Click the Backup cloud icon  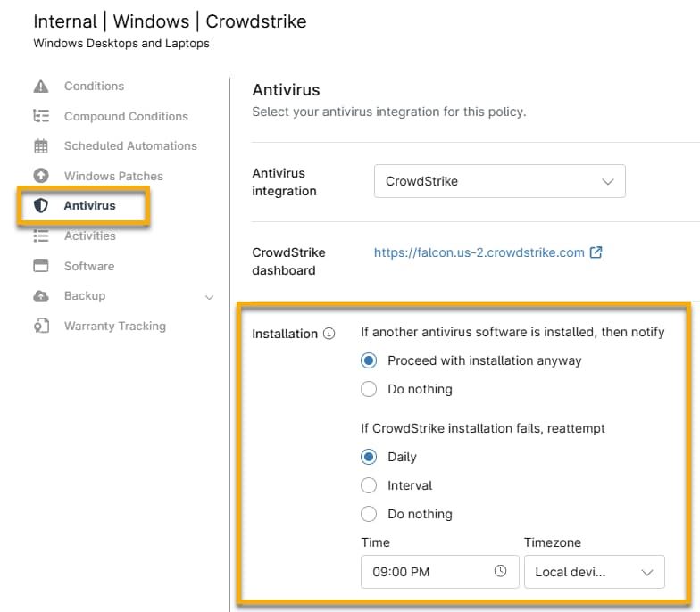41,296
